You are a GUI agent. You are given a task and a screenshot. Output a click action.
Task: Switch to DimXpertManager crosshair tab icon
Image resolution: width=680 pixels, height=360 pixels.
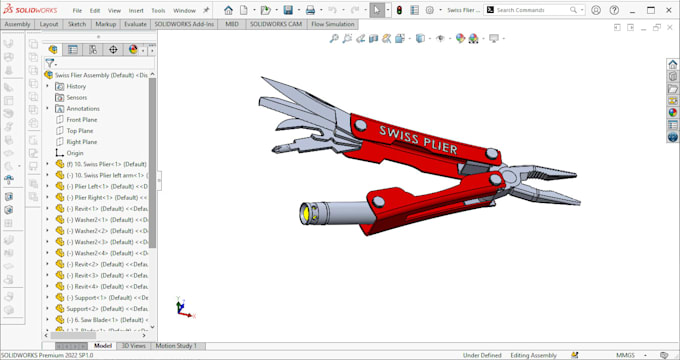[x=113, y=49]
